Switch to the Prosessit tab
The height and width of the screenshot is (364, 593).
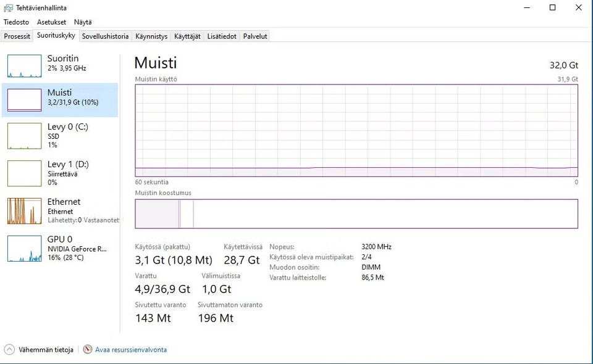click(x=17, y=36)
